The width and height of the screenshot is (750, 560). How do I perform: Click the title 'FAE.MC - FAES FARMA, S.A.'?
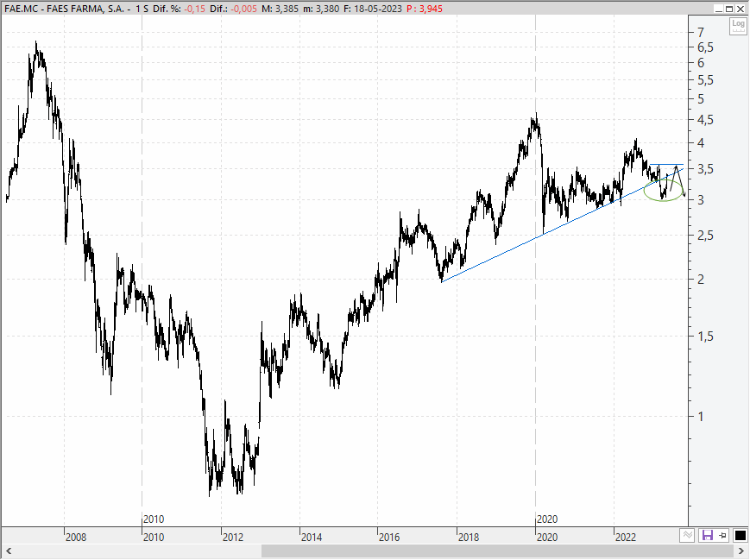[65, 9]
